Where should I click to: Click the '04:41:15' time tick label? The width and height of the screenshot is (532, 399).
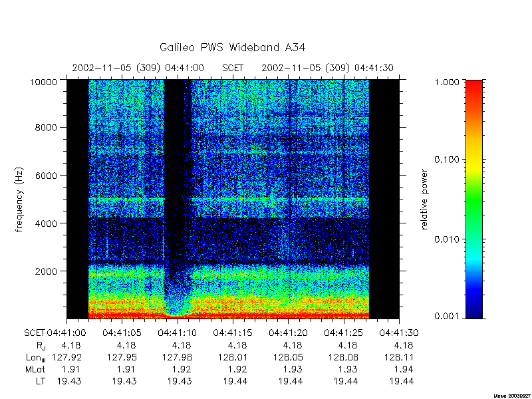coord(233,333)
